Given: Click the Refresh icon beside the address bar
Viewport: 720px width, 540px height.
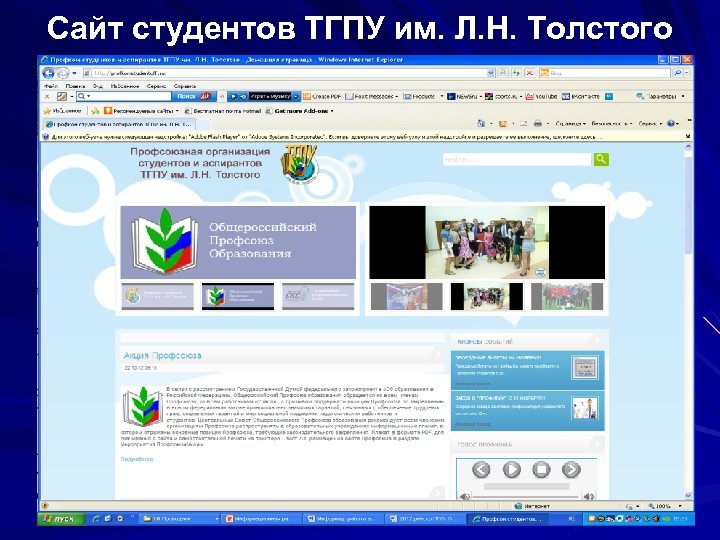Looking at the screenshot, I should [x=517, y=73].
